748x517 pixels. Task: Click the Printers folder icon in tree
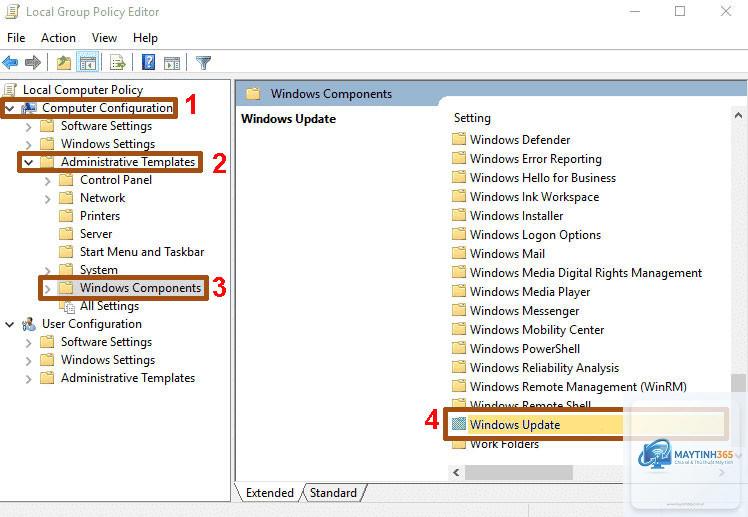[x=66, y=216]
